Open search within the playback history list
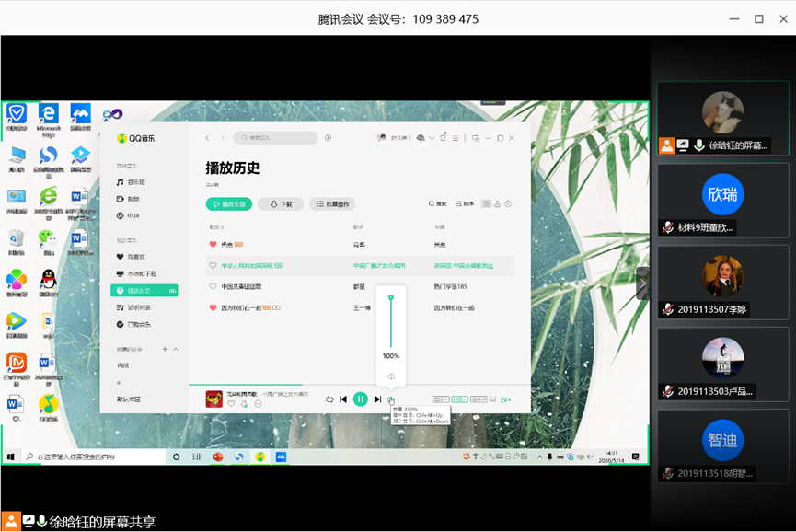 click(x=437, y=204)
